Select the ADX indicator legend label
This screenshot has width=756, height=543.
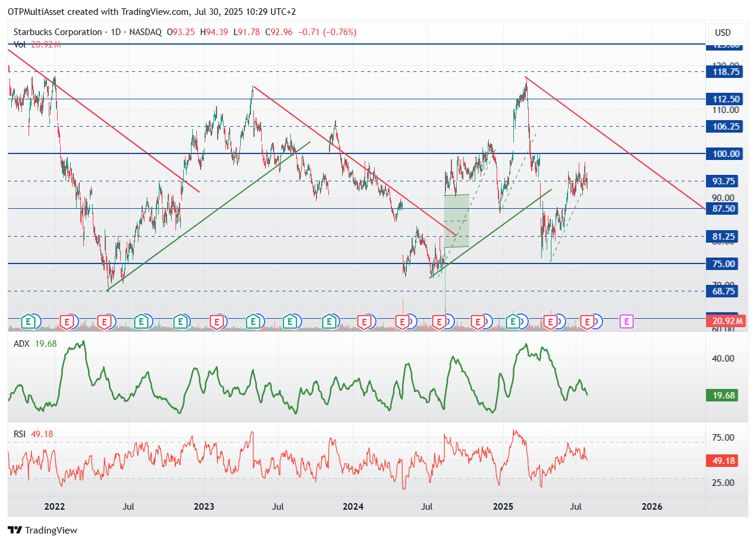tap(21, 343)
